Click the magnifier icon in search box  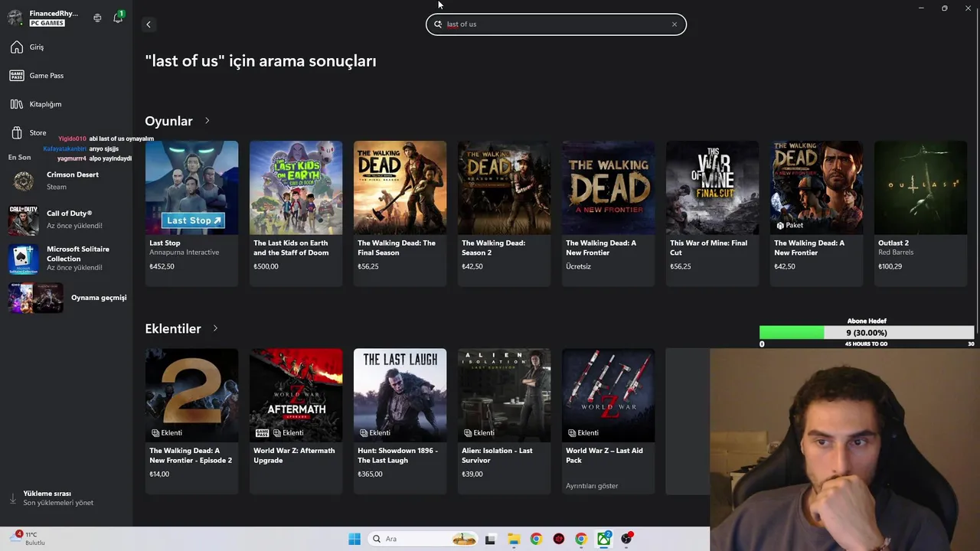pyautogui.click(x=438, y=24)
